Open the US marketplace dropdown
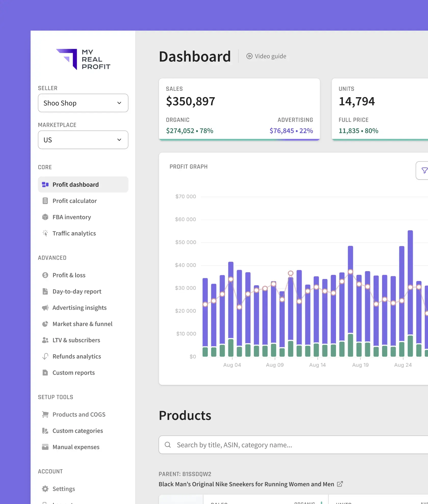The height and width of the screenshot is (504, 428). pyautogui.click(x=83, y=140)
